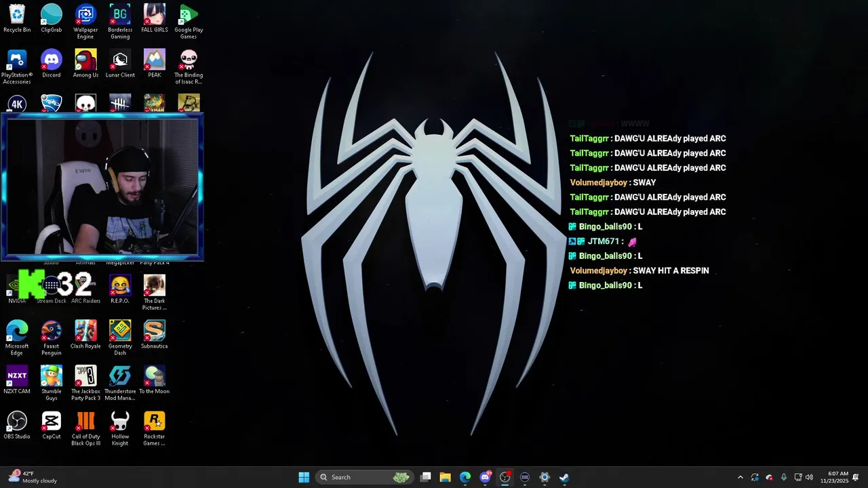Select the Stumble Guys desktop icon

point(51,383)
